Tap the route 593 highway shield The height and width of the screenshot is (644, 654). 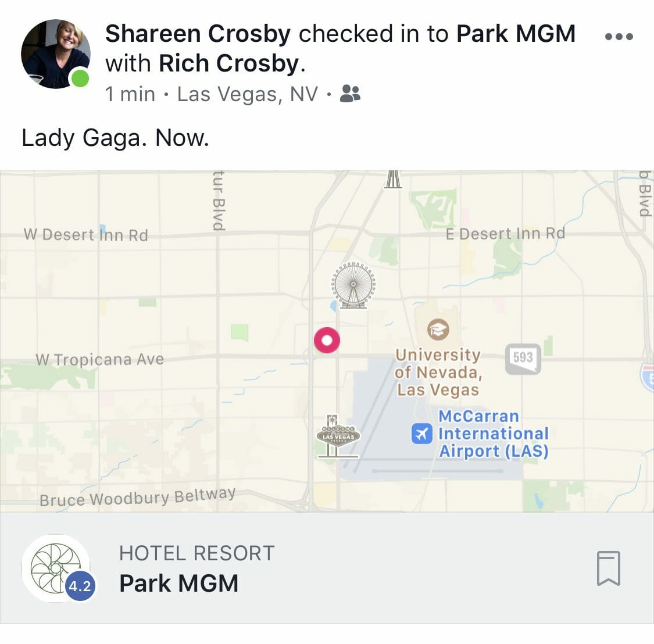pyautogui.click(x=523, y=358)
